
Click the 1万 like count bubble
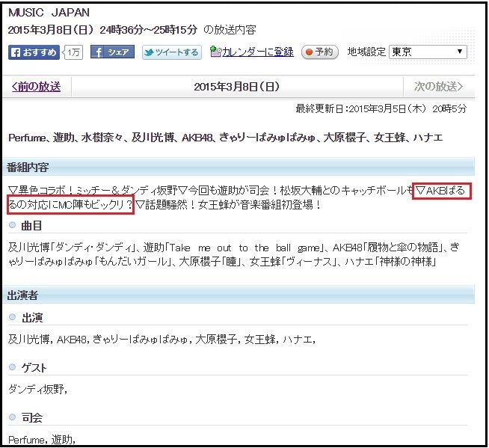[x=73, y=52]
